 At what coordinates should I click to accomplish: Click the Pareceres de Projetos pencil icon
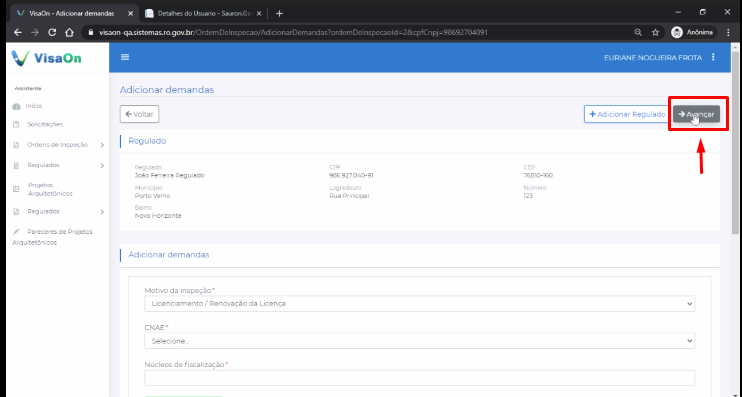(x=17, y=232)
